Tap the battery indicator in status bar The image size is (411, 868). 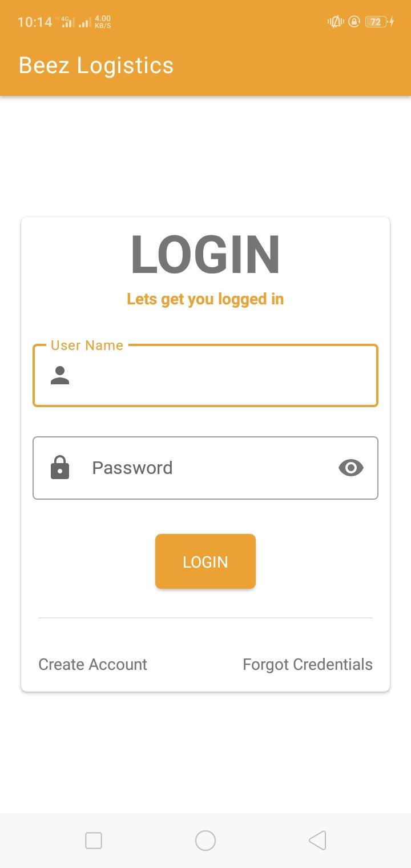tap(379, 22)
